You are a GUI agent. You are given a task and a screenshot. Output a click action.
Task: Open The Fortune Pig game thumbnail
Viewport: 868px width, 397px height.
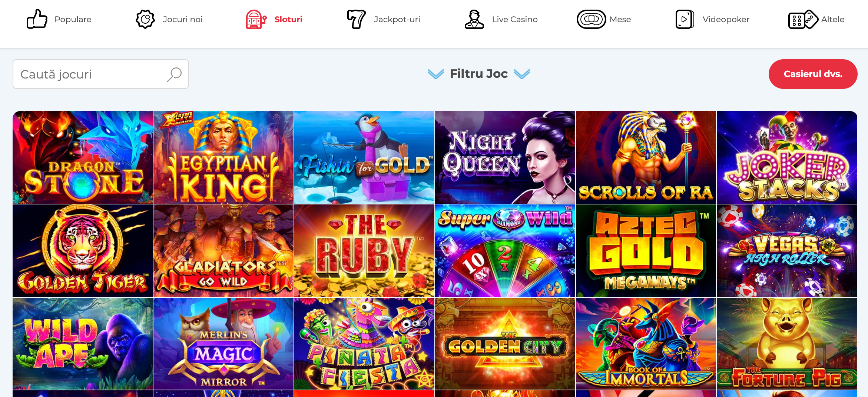787,344
